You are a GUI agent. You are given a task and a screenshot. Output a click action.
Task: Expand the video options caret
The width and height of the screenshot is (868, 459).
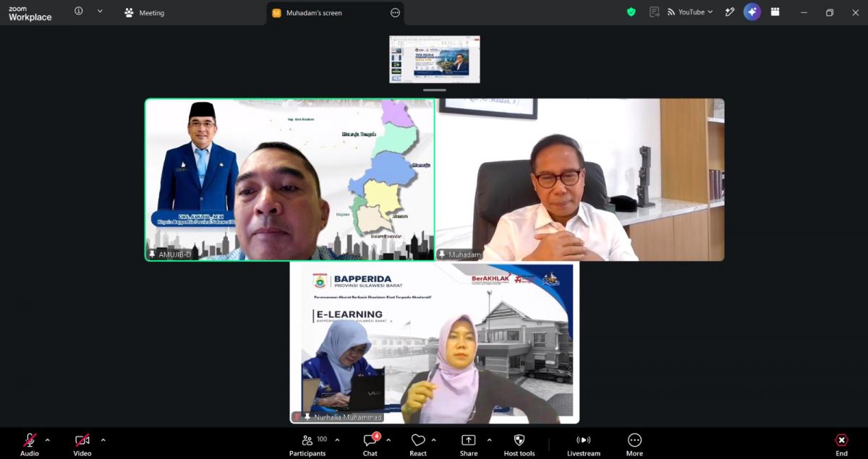click(103, 440)
